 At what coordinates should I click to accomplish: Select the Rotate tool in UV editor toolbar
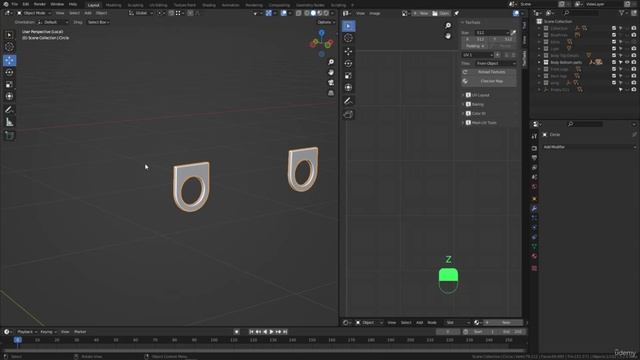point(348,64)
